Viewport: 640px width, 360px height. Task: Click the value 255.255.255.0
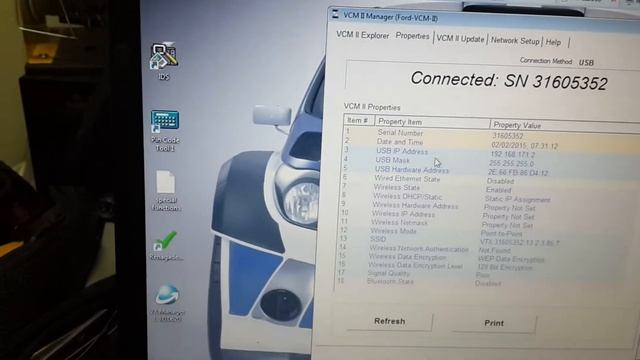511,163
